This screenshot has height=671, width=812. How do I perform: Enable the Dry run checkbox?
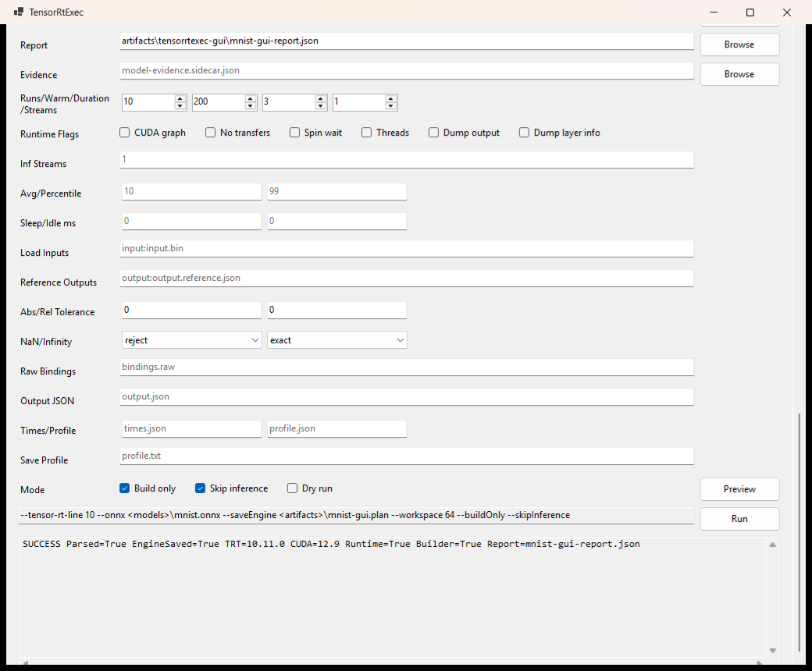tap(293, 488)
